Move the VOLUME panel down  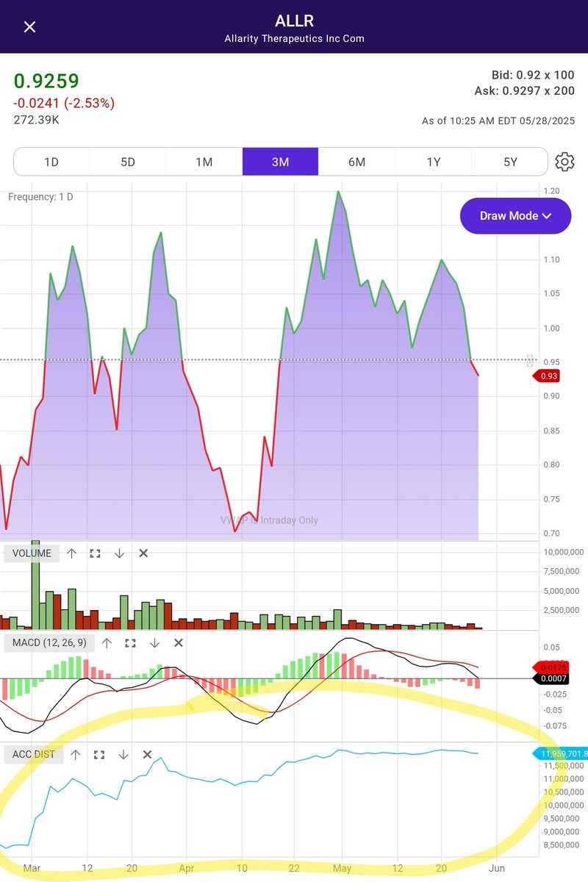pos(120,553)
